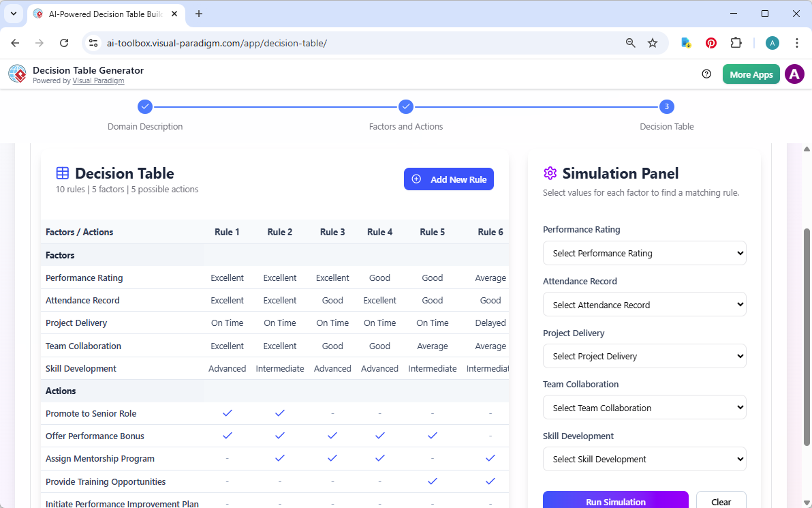812x508 pixels.
Task: Open the Performance Rating dropdown
Action: [x=644, y=253]
